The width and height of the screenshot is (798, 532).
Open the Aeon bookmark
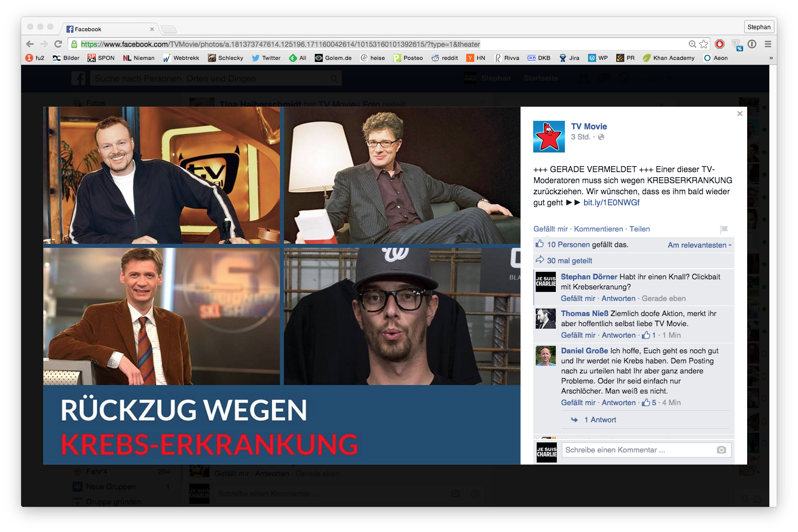click(715, 58)
